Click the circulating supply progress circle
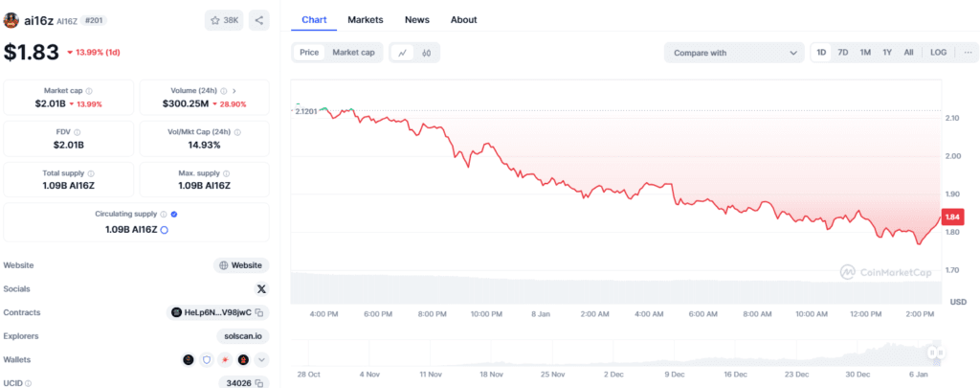This screenshot has height=388, width=980. 165,230
